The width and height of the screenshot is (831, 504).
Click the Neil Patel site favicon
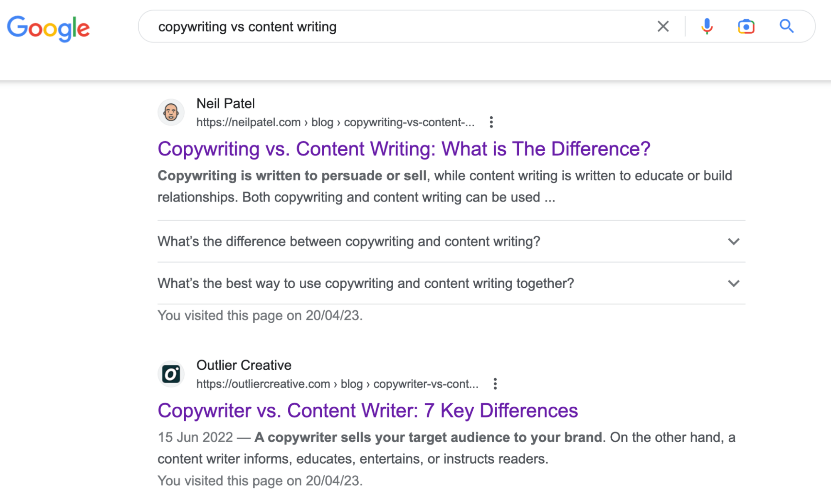click(x=171, y=112)
